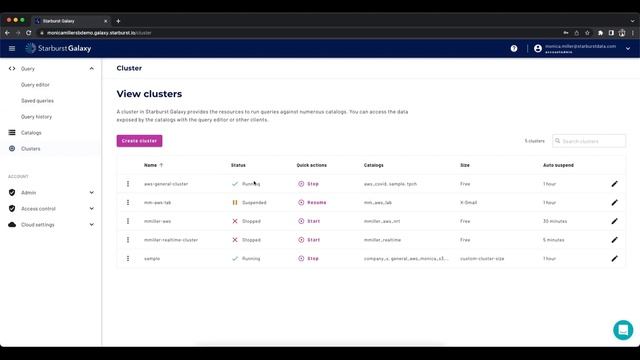
Task: Edit mm-aws-lab with pencil icon
Action: pyautogui.click(x=614, y=202)
